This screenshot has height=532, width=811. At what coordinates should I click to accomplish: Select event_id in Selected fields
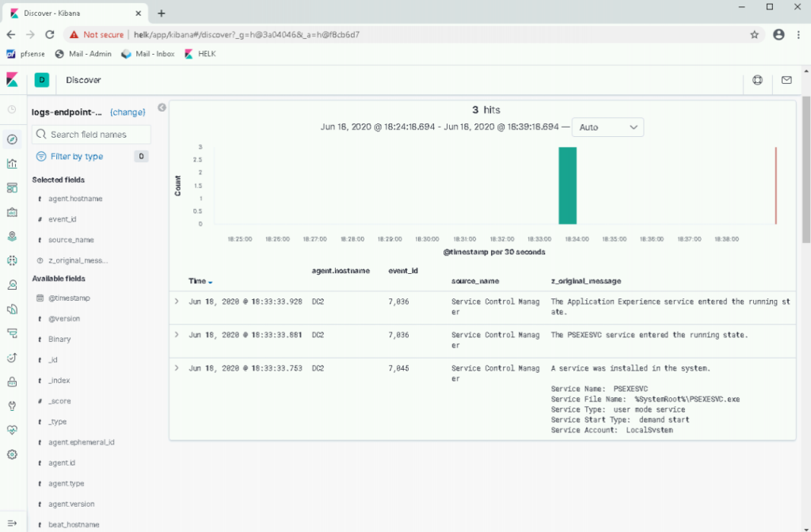click(62, 219)
